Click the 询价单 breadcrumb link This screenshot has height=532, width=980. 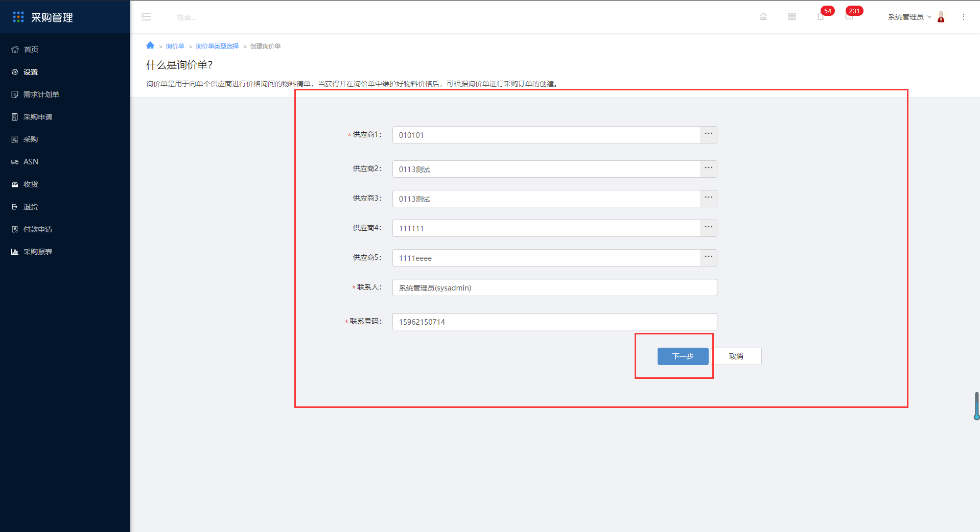175,46
